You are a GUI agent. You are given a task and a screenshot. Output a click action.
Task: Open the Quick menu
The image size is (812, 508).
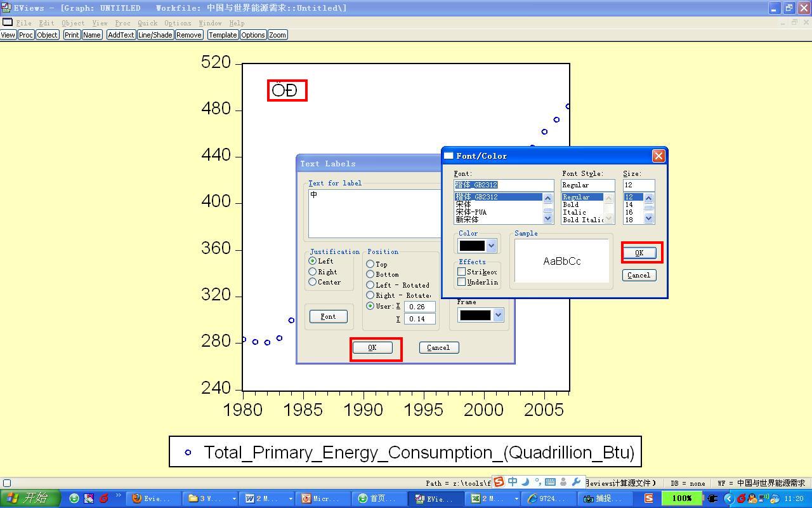[x=147, y=23]
